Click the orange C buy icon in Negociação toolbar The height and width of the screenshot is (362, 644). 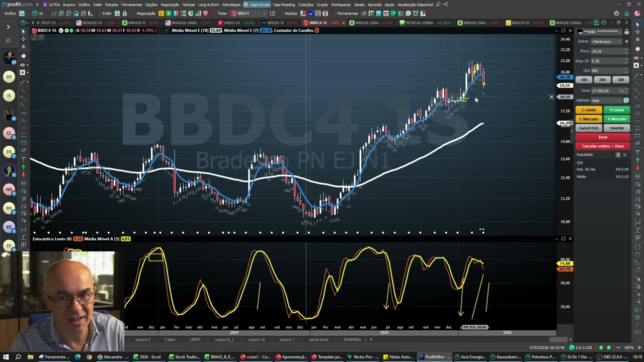[x=161, y=13]
